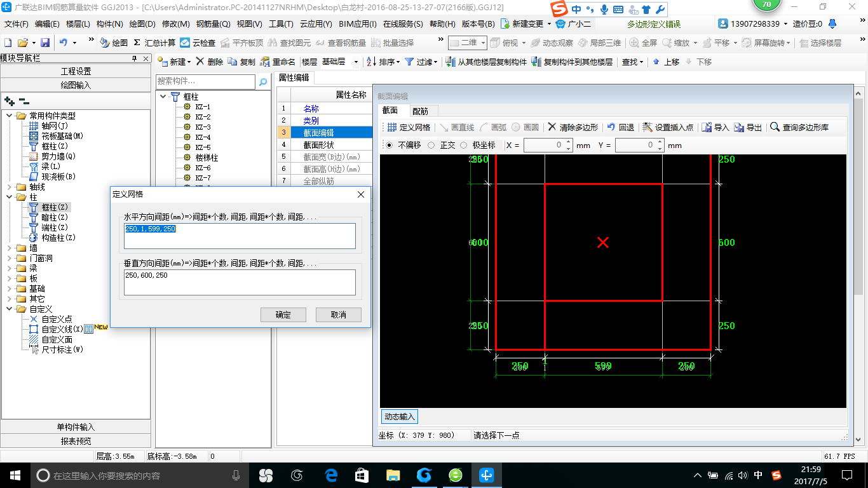The width and height of the screenshot is (868, 488).
Task: Click the collapse-all minus icon in navigator
Action: [x=24, y=101]
